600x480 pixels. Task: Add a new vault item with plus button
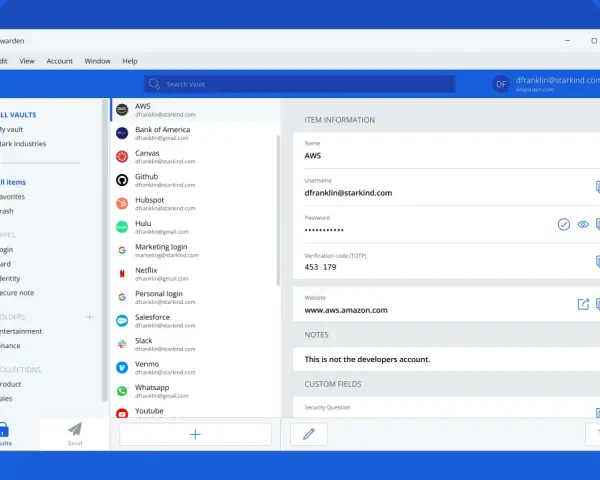(x=195, y=434)
